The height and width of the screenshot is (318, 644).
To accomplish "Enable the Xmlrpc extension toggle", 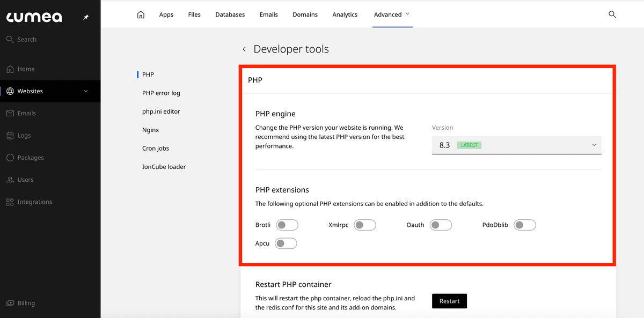I will pos(365,225).
